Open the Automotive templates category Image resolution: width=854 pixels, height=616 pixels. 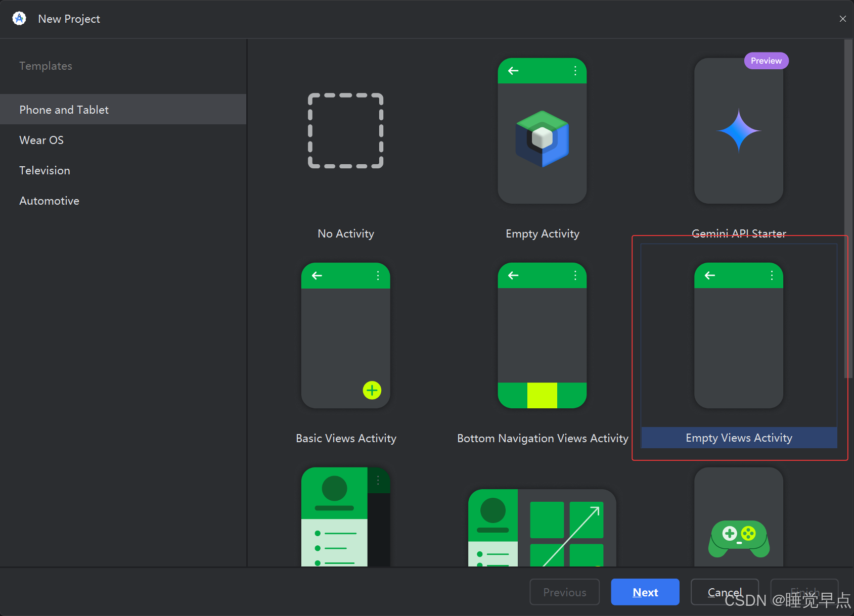point(49,201)
